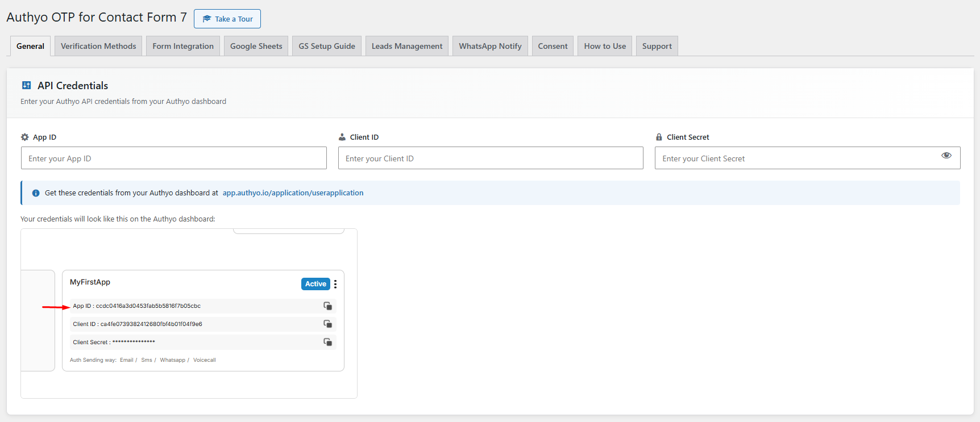
Task: Open the app.authyo.io userapplication link
Action: click(293, 193)
